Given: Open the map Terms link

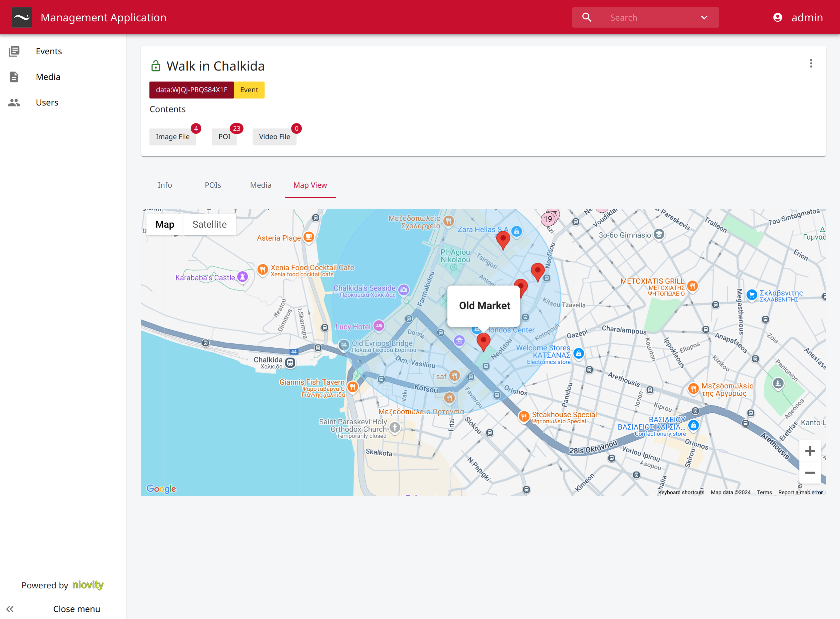Looking at the screenshot, I should coord(764,492).
